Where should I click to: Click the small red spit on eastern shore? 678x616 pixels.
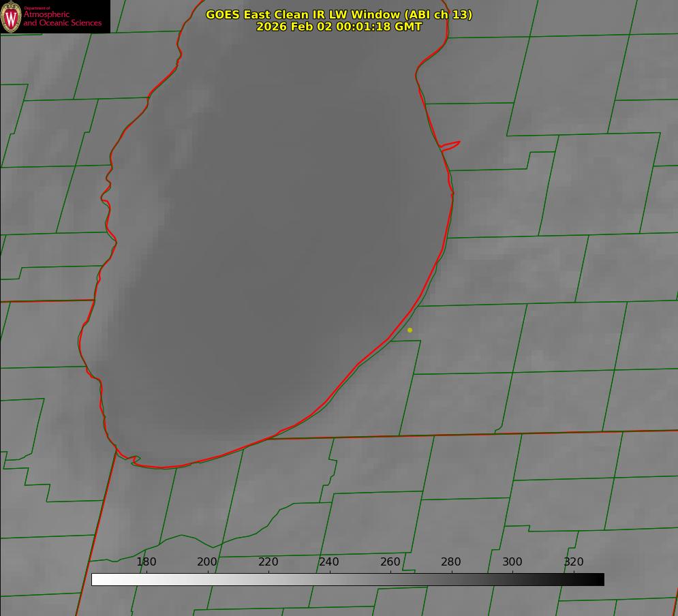point(451,144)
